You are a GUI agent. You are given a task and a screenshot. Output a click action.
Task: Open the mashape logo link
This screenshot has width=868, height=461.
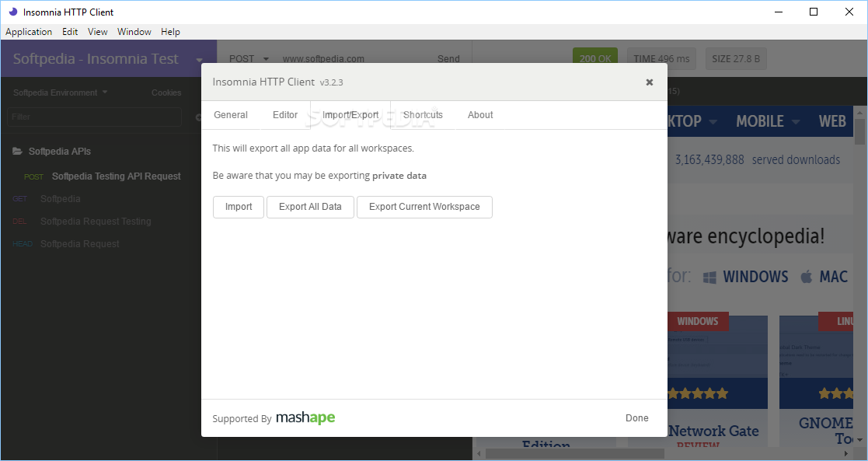coord(305,417)
